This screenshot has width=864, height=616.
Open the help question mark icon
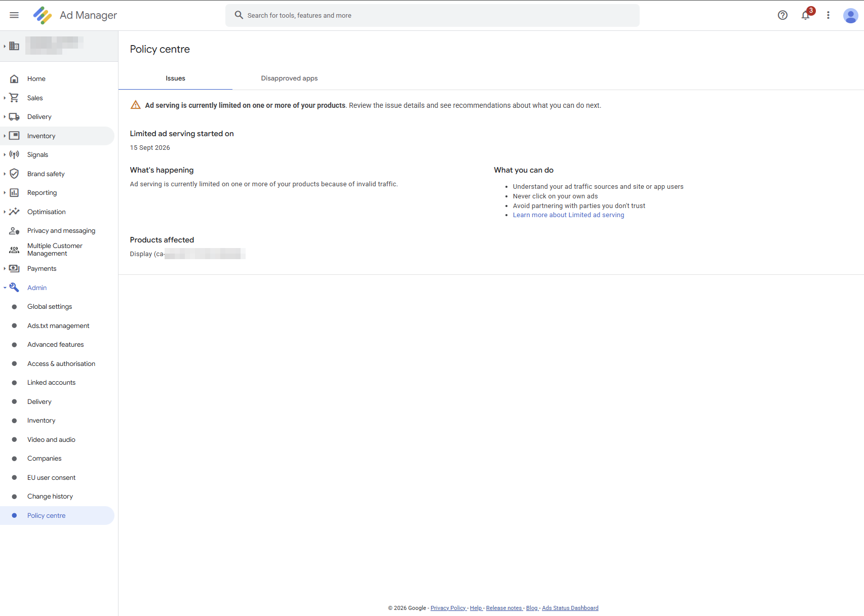(782, 15)
